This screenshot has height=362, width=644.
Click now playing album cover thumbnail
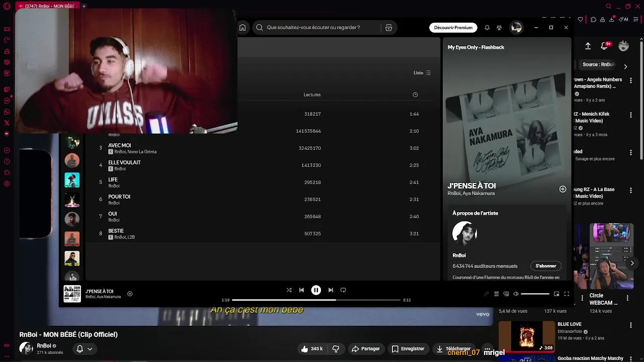pos(72,294)
